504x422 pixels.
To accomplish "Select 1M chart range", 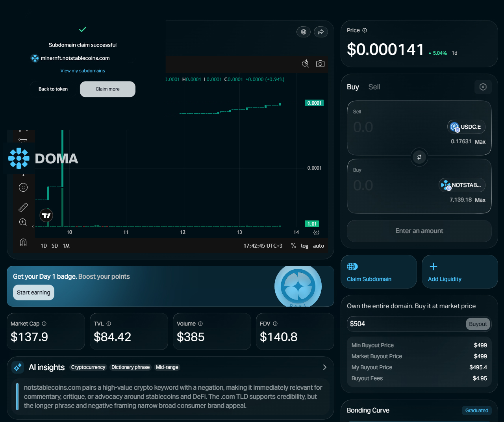I will (x=66, y=246).
